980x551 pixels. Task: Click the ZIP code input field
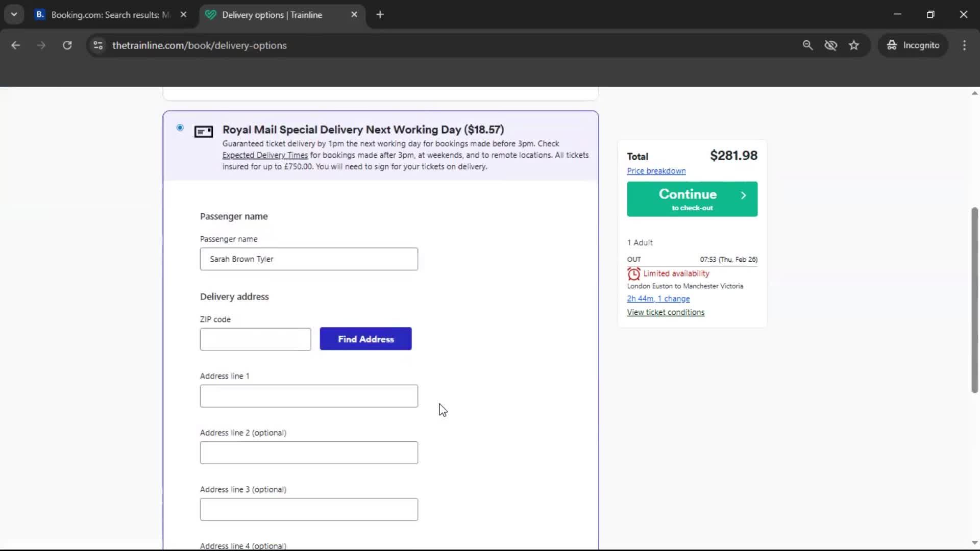255,339
